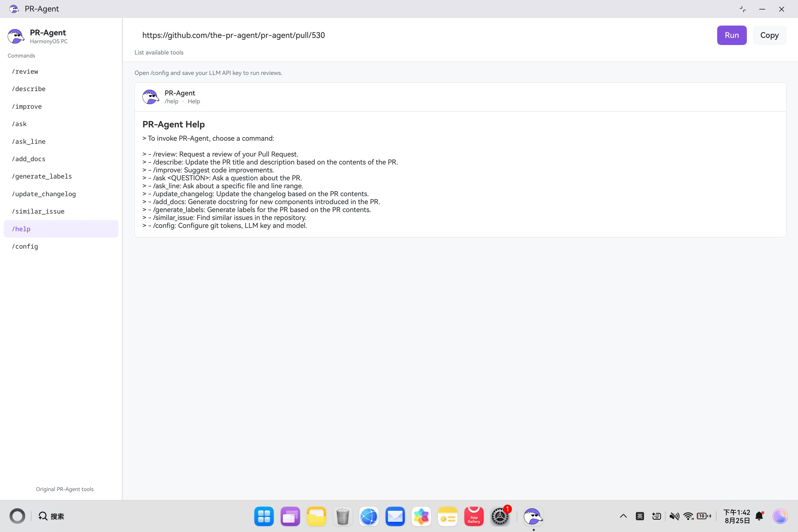Open the notification bell in the taskbar
The height and width of the screenshot is (532, 798).
[x=760, y=516]
